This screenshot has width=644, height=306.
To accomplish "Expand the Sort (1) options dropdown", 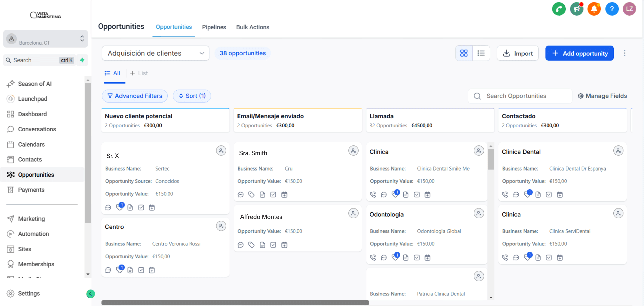I will tap(191, 96).
